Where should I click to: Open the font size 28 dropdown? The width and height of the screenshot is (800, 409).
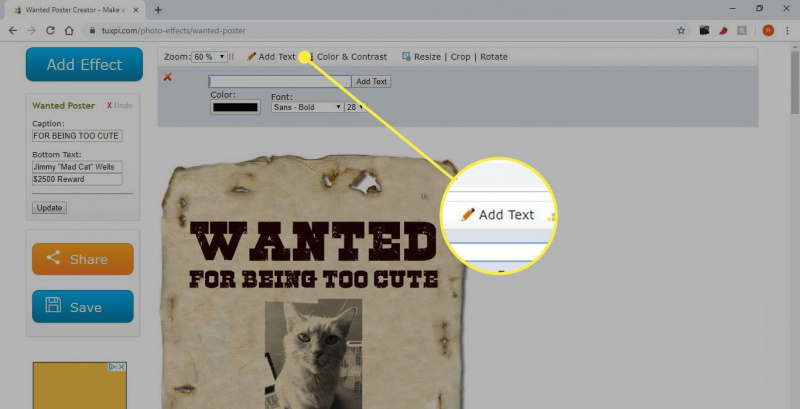(x=355, y=107)
